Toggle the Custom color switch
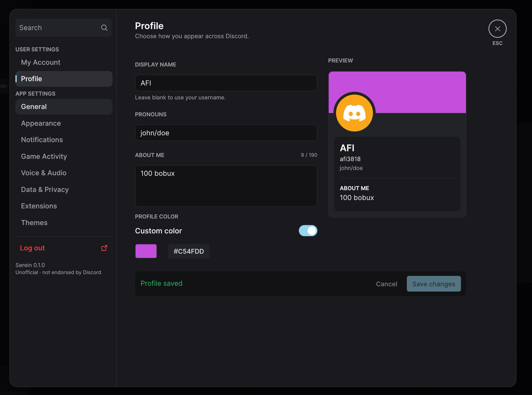The height and width of the screenshot is (395, 532). (308, 231)
